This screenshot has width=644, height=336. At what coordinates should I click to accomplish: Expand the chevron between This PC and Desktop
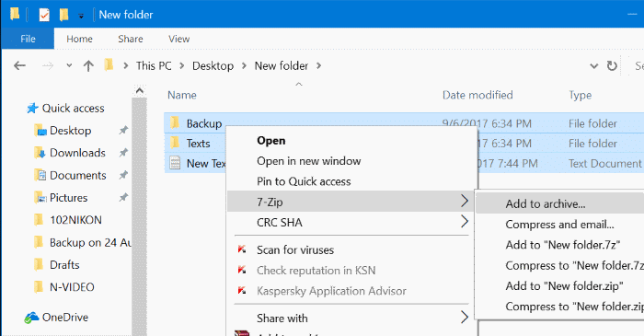[182, 65]
